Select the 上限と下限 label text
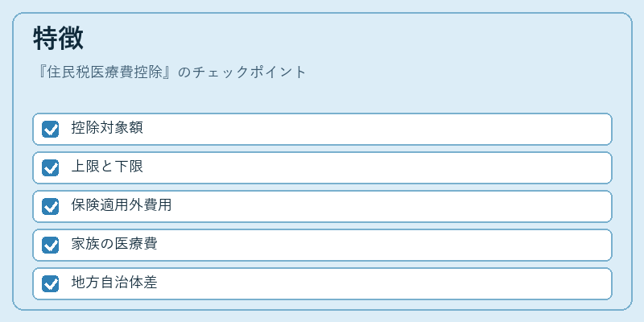This screenshot has width=644, height=322. tap(107, 167)
